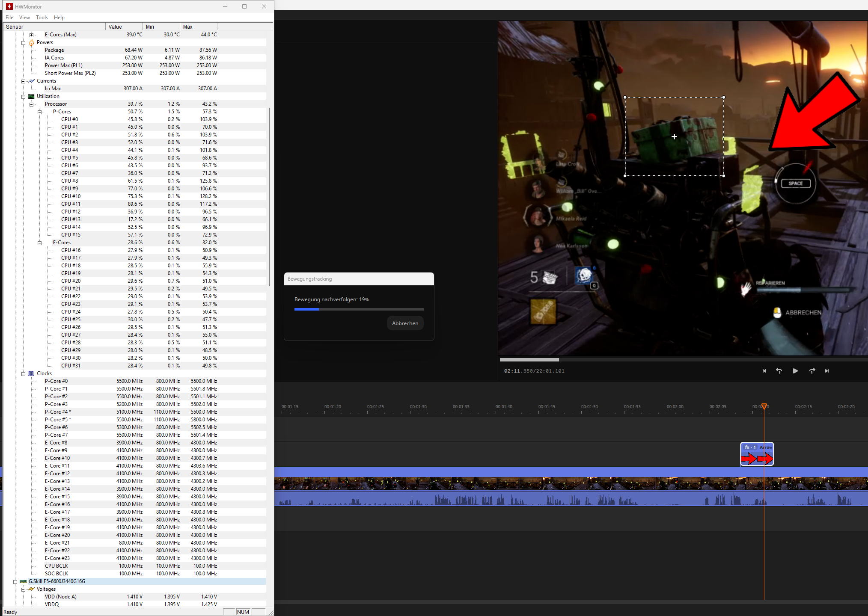Screen dimensions: 868x616
Task: Select the Package power row
Action: [x=134, y=50]
